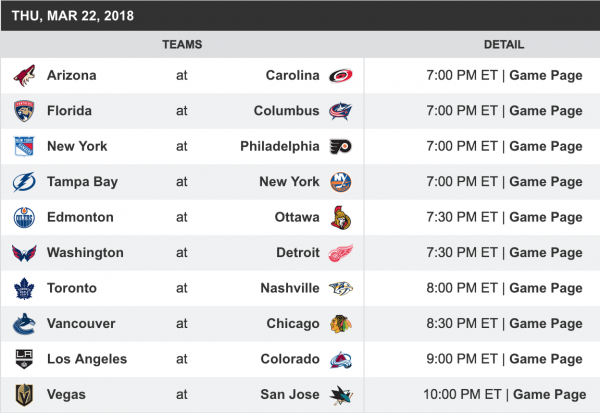Select the Colorado team name
The height and width of the screenshot is (413, 600).
[293, 360]
